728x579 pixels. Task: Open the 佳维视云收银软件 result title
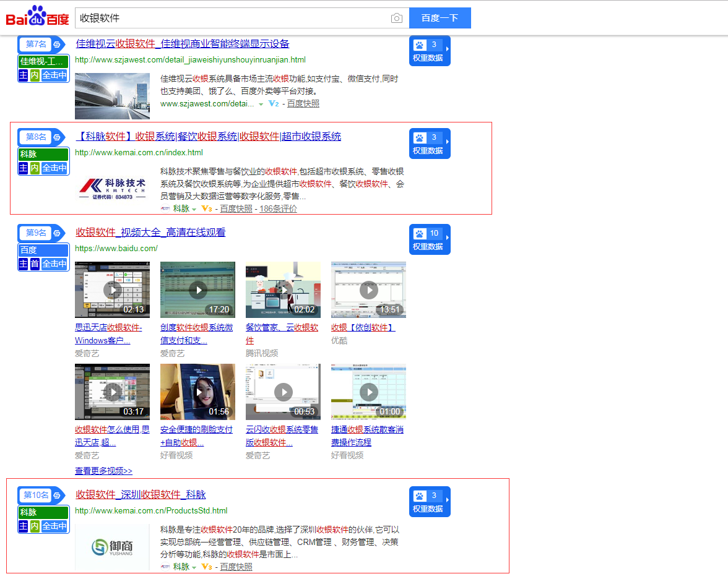point(183,43)
